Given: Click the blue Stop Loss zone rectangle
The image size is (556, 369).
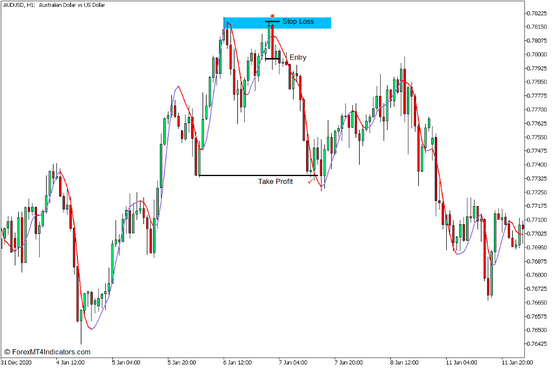Looking at the screenshot, I should (277, 23).
